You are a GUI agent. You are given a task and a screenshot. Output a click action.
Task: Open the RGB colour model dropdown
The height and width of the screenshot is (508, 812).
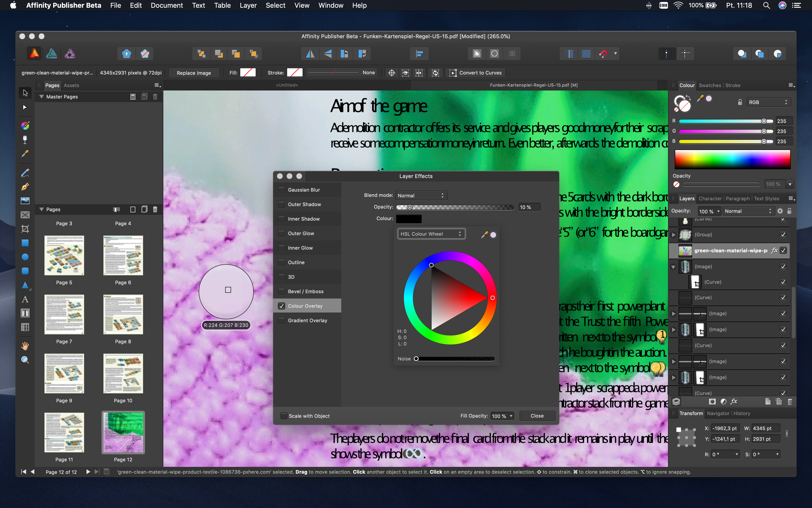(768, 102)
